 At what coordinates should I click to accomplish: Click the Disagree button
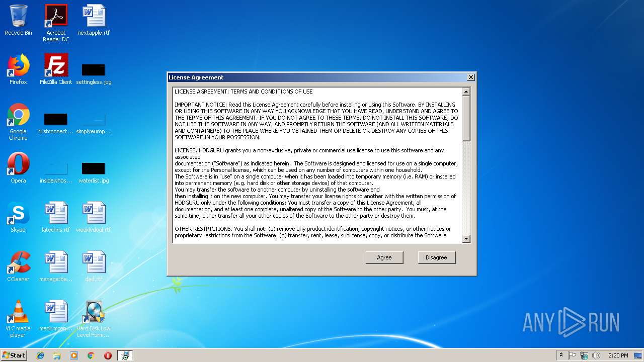tap(436, 257)
